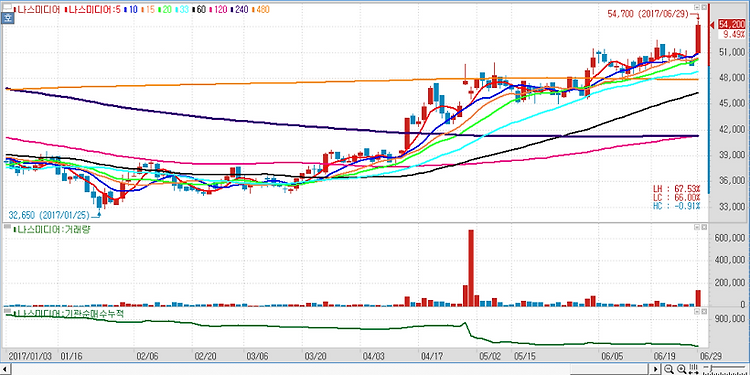Select the 33-day moving average legend
Screen dimensions: 750x375
(x=182, y=9)
